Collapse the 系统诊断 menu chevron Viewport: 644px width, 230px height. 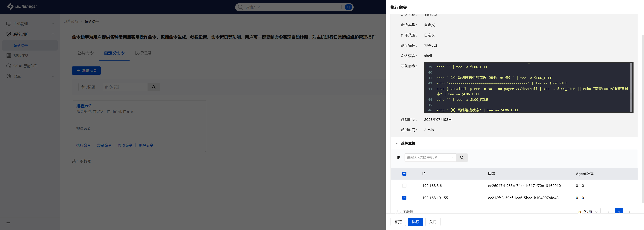pyautogui.click(x=53, y=34)
